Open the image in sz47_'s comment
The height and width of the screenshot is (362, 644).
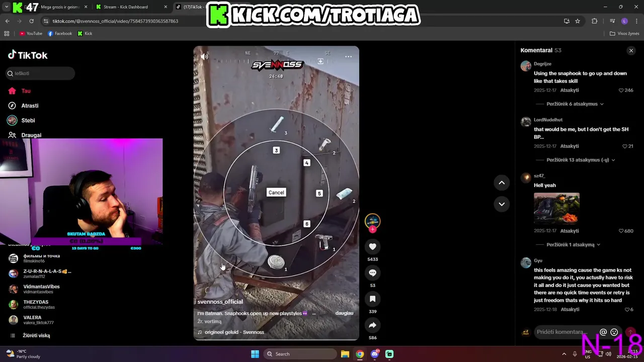click(x=556, y=208)
